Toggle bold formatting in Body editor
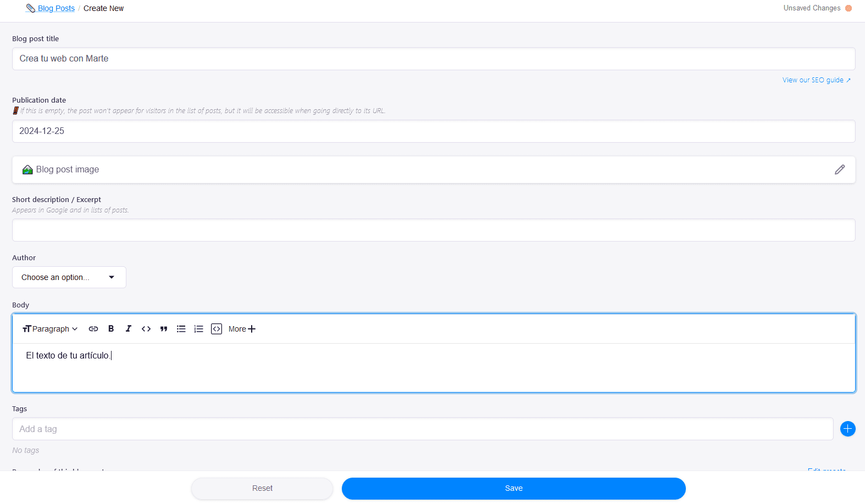 click(111, 329)
